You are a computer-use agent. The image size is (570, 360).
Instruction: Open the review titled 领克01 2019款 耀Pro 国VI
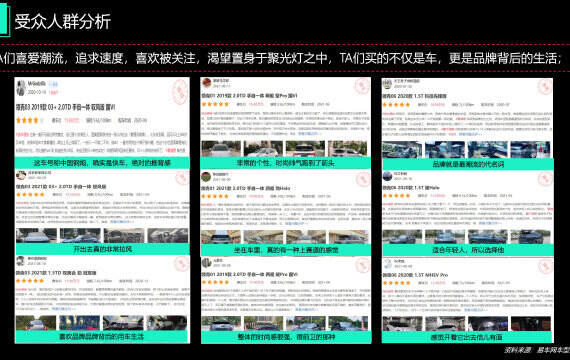click(249, 274)
